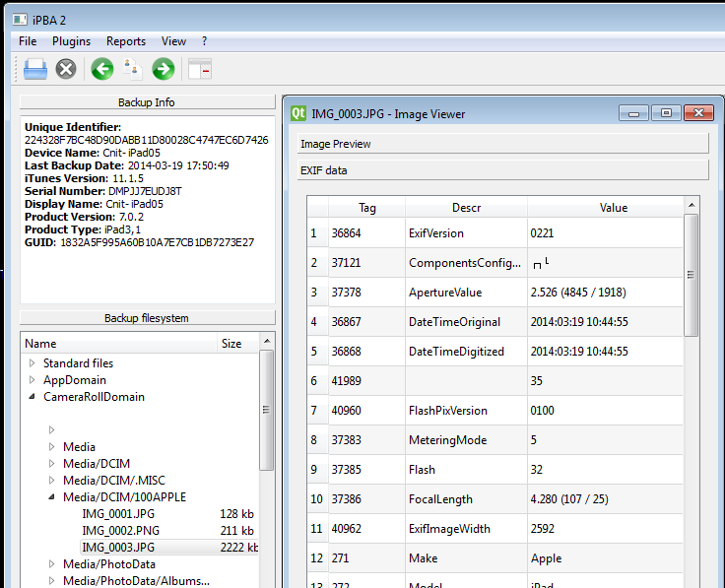Expand the AppDomain tree node
725x588 pixels.
[33, 380]
